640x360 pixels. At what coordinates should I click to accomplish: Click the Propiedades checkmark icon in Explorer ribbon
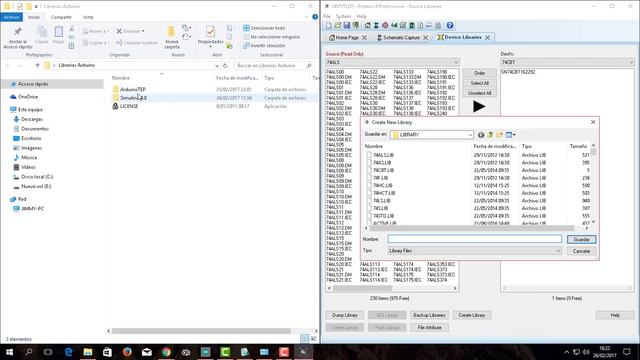click(x=210, y=31)
